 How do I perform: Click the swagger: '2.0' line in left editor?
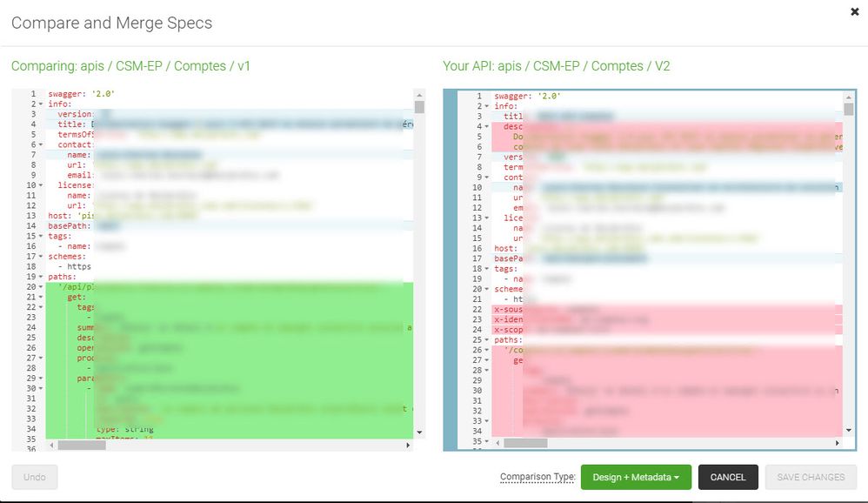click(230, 94)
